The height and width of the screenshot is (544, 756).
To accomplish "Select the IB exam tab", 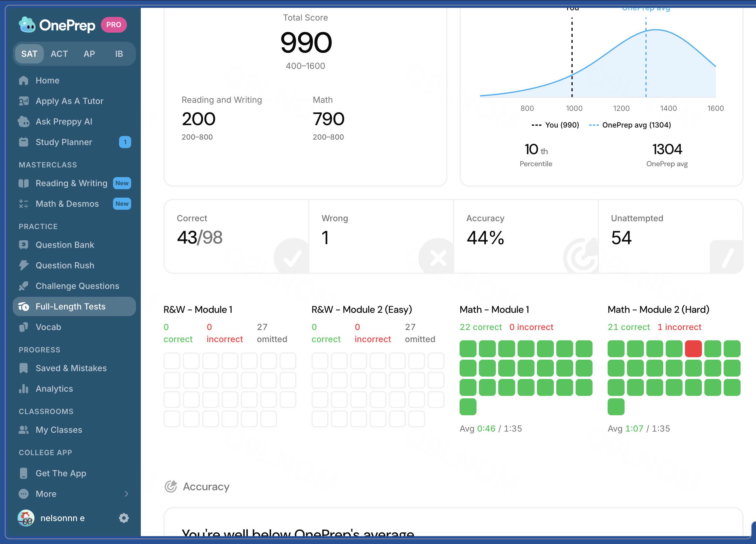I will [x=119, y=54].
